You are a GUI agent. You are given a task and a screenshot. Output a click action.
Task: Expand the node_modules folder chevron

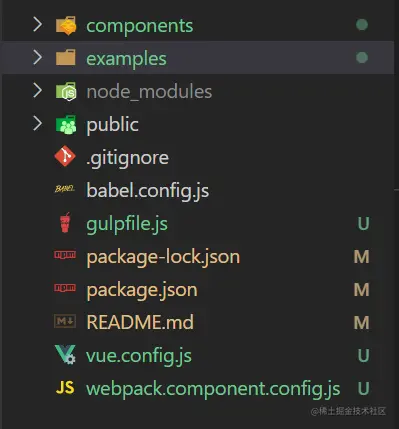coord(38,90)
